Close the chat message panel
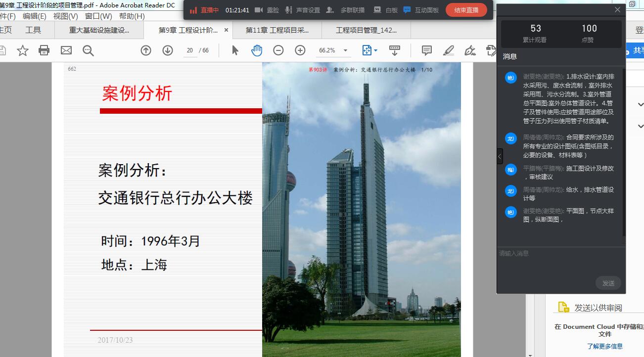This screenshot has width=644, height=357. coord(617,9)
